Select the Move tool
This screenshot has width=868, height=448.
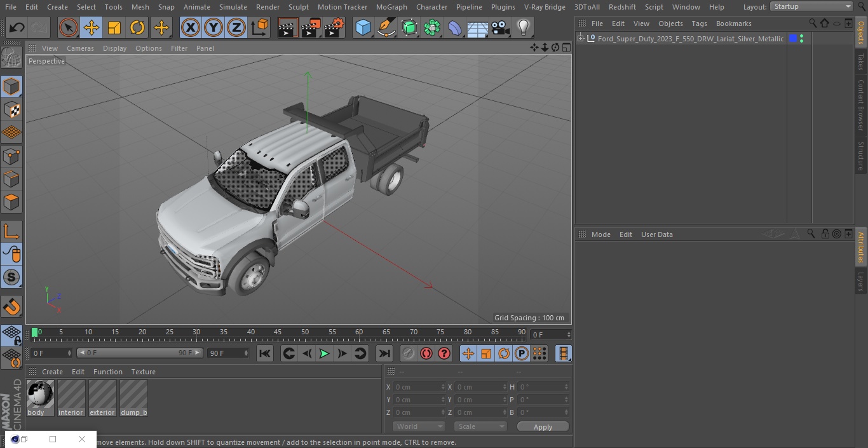point(92,27)
